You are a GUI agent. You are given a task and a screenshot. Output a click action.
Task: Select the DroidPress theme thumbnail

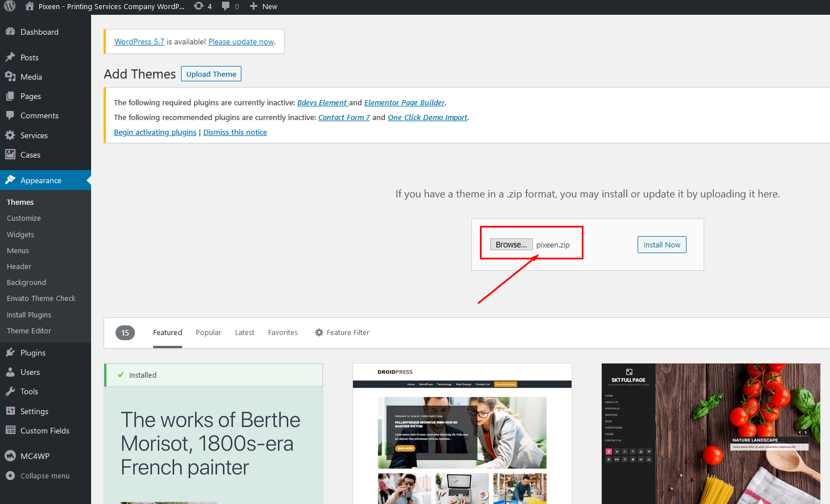(462, 433)
